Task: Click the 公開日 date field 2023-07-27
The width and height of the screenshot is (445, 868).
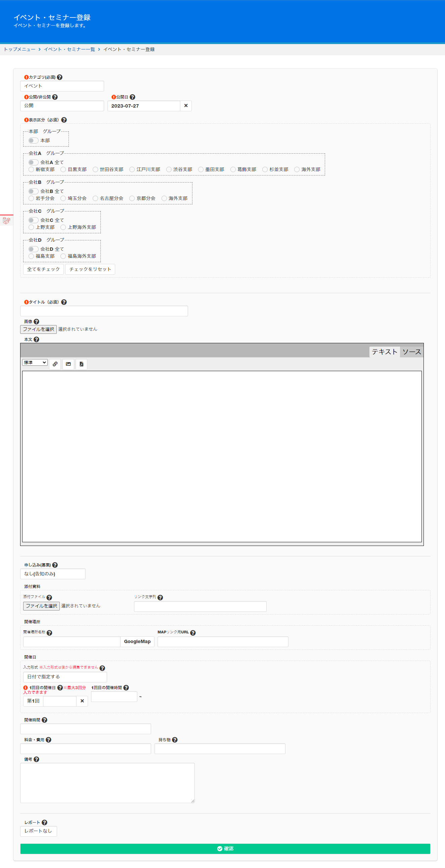Action: [144, 106]
